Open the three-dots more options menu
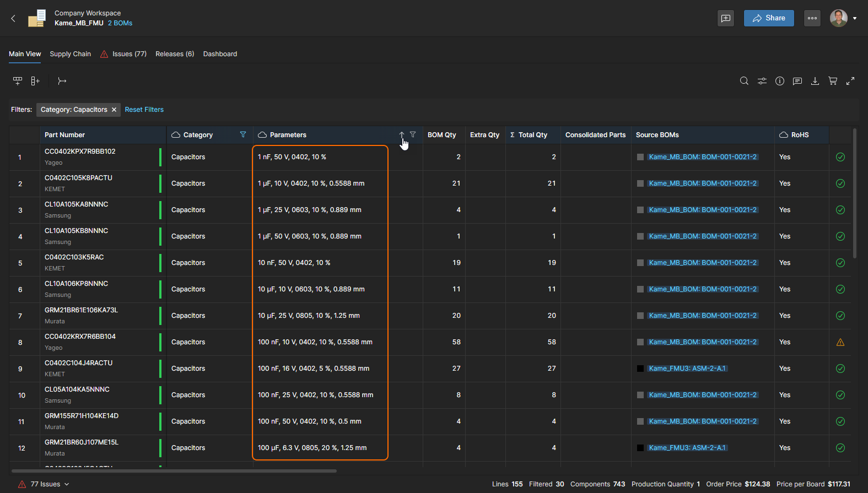This screenshot has height=493, width=868. tap(812, 18)
